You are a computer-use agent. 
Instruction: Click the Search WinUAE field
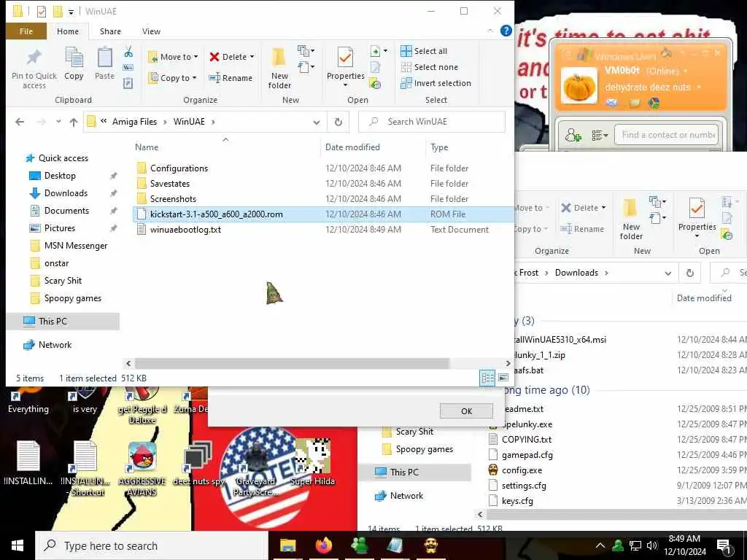point(432,122)
